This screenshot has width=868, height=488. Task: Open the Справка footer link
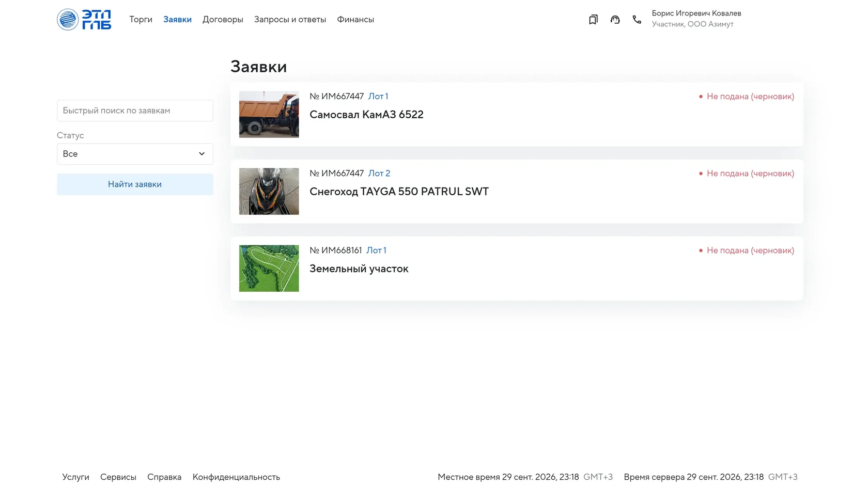pyautogui.click(x=164, y=477)
